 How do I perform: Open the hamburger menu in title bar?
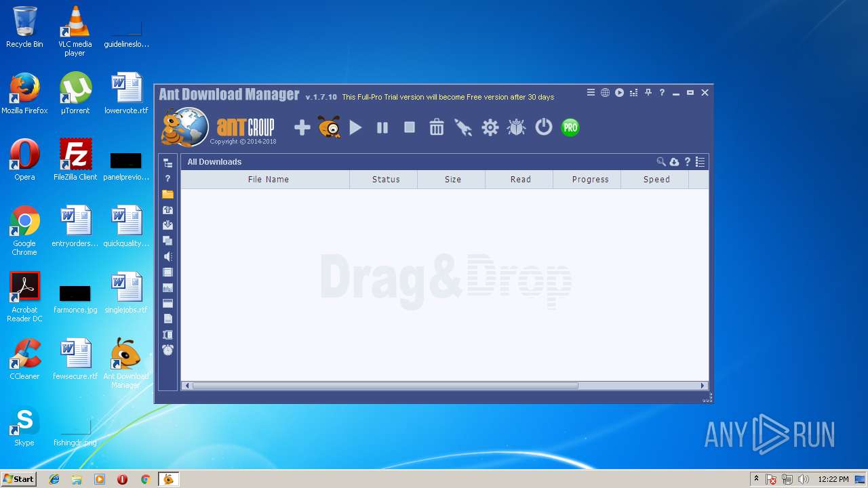point(591,93)
